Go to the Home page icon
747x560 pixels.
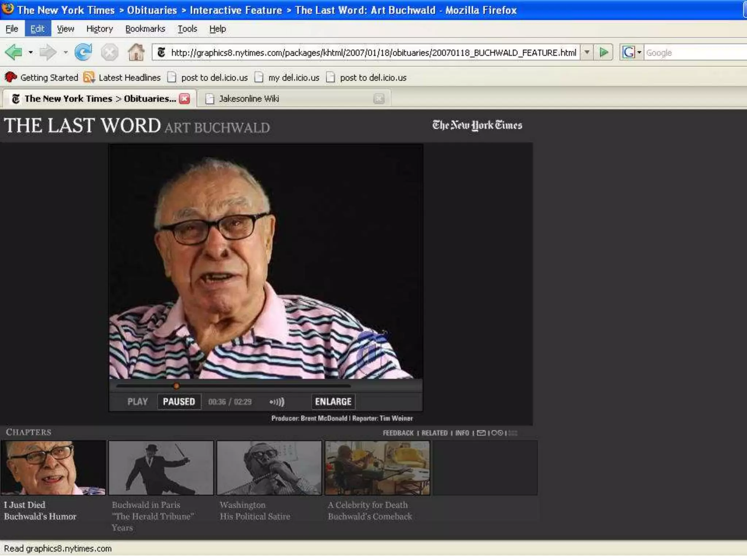[136, 52]
